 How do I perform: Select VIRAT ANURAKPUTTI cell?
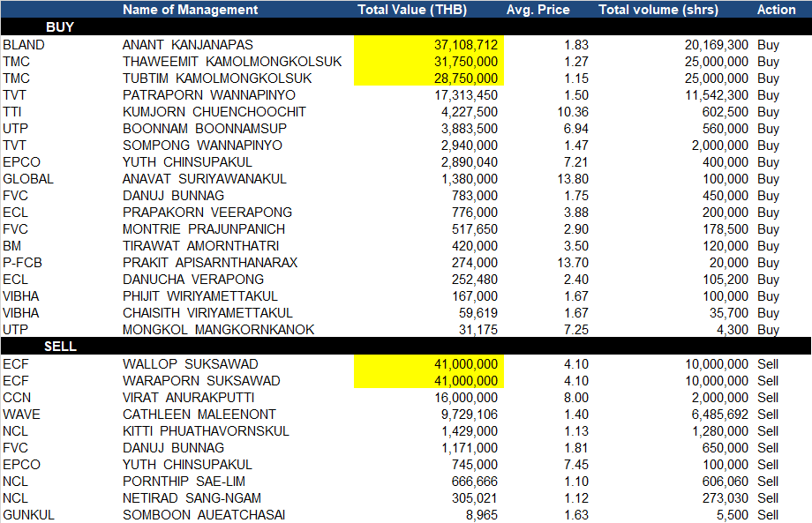189,397
